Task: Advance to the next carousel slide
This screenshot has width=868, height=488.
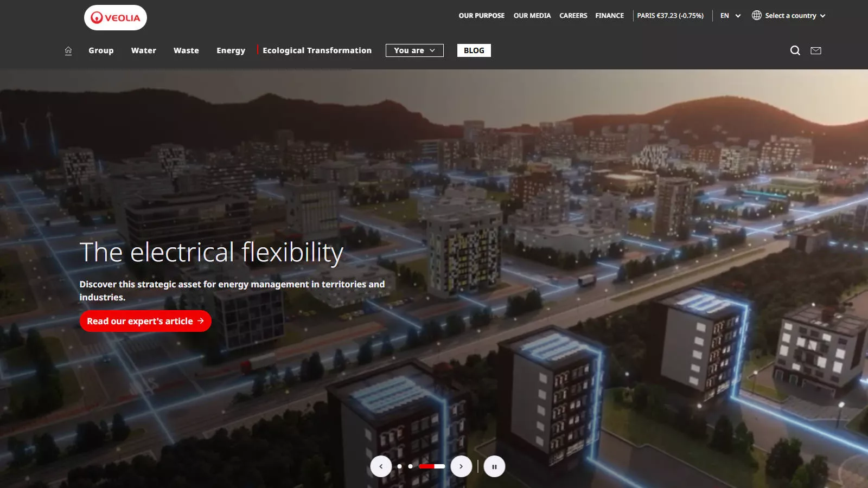Action: (x=461, y=466)
